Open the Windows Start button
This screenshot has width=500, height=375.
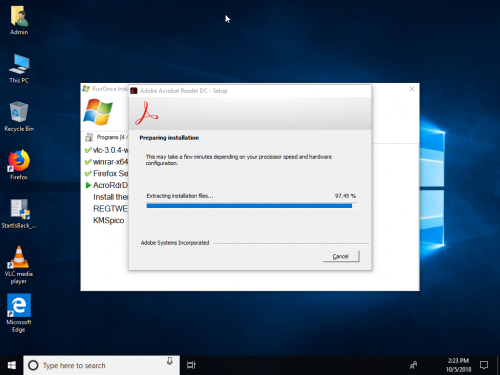click(12, 365)
